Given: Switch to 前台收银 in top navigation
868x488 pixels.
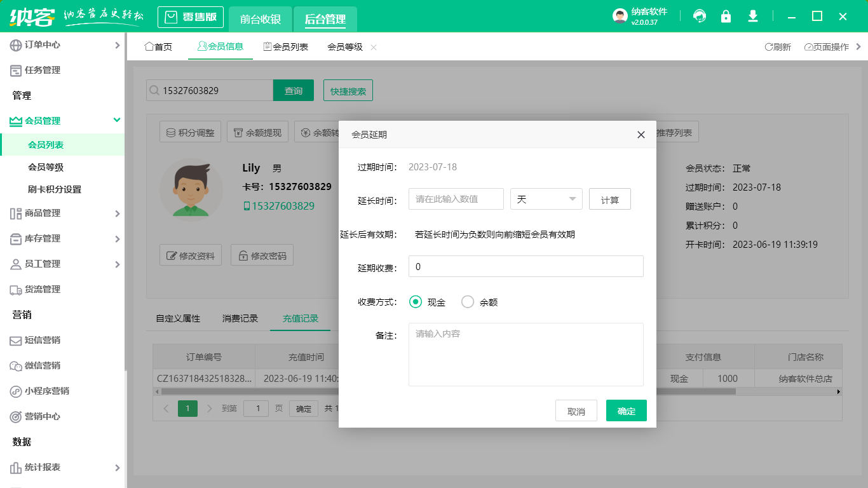Looking at the screenshot, I should (261, 19).
